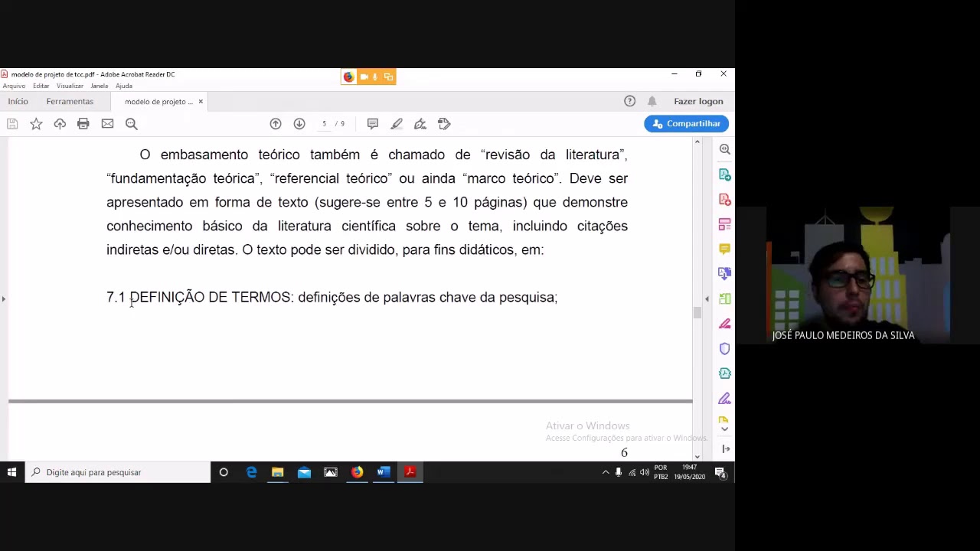The image size is (980, 551).
Task: Click the vertical scrollbar thumb
Action: (697, 313)
